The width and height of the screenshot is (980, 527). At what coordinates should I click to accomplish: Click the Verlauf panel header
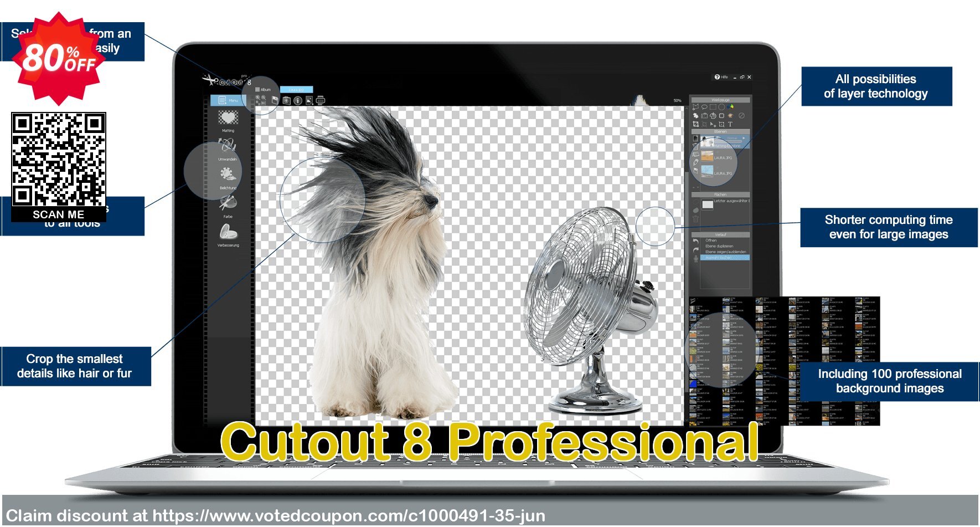720,235
